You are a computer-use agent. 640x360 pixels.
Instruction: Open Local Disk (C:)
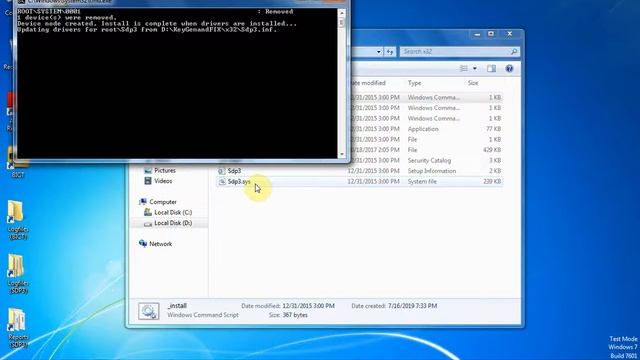173,212
